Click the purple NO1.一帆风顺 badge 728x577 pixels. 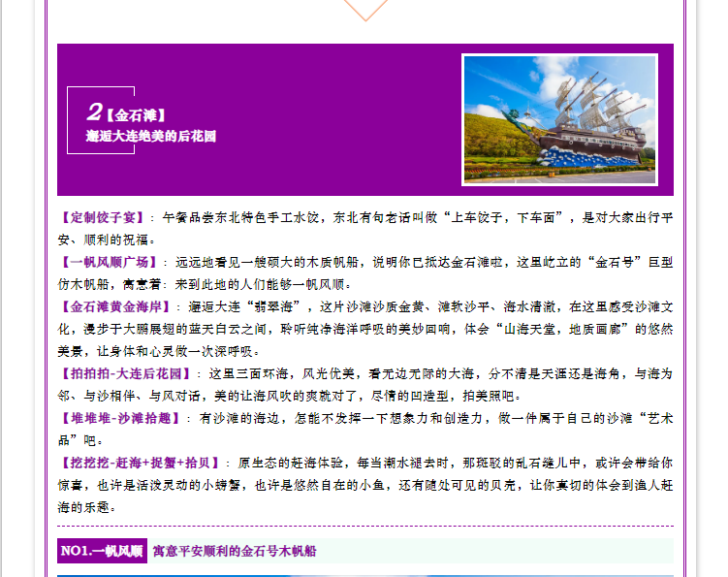[102, 551]
